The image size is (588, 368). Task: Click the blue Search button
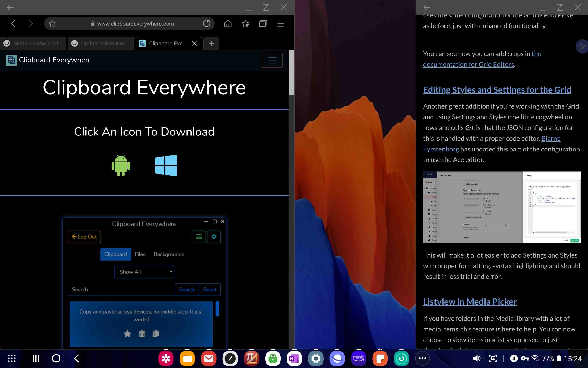coord(187,289)
